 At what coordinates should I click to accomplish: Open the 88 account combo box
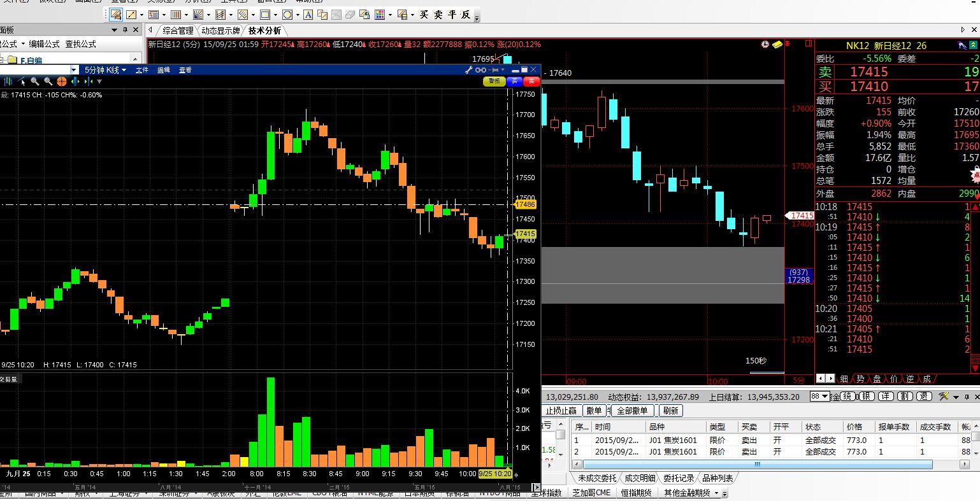pos(819,397)
